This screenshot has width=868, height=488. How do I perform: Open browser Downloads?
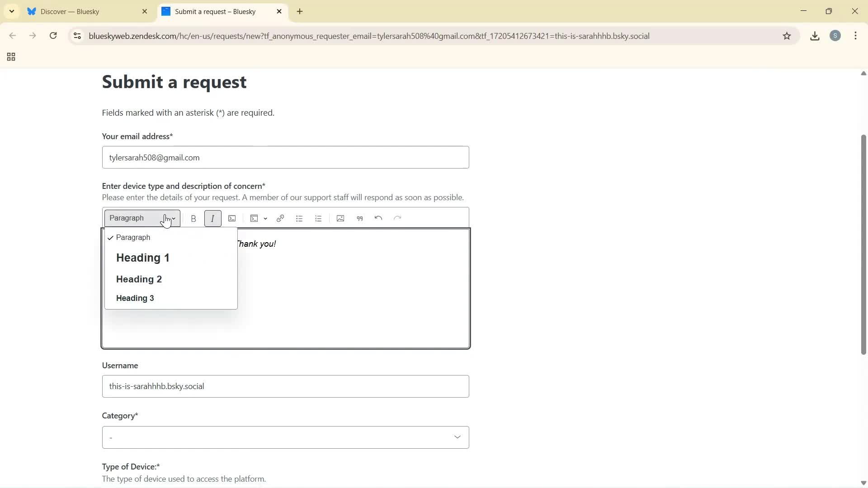[815, 36]
